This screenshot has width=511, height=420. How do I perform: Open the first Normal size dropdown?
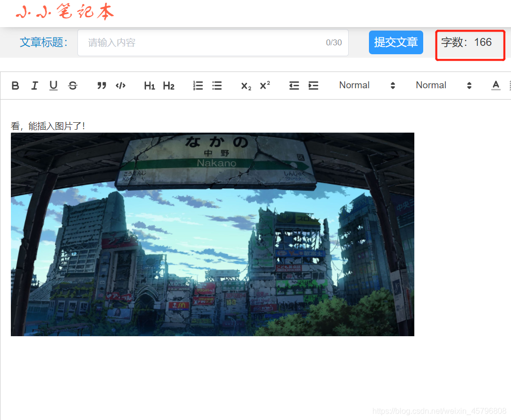coord(367,85)
